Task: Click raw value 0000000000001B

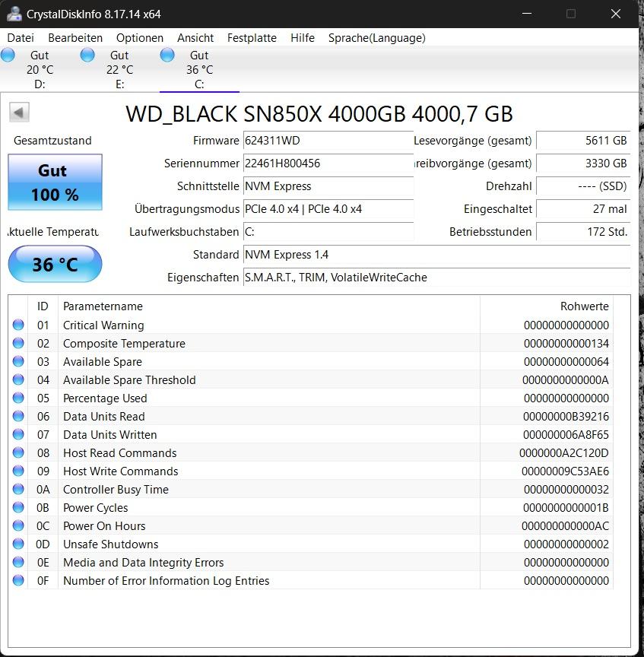Action: pos(566,508)
